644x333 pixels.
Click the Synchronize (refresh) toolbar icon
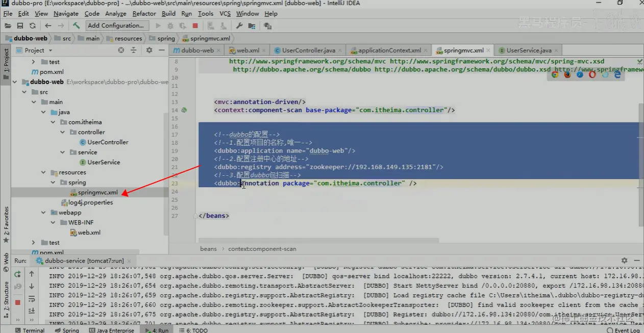click(x=33, y=25)
